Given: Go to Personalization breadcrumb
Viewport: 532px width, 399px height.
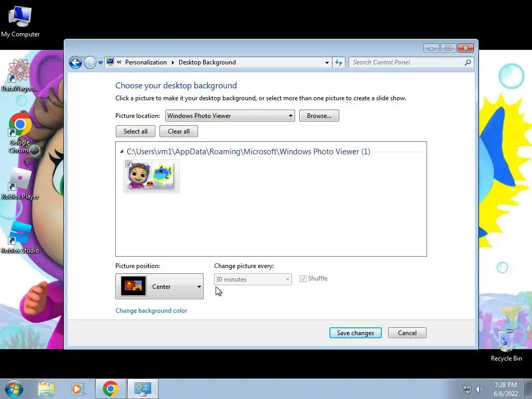Looking at the screenshot, I should coord(146,62).
